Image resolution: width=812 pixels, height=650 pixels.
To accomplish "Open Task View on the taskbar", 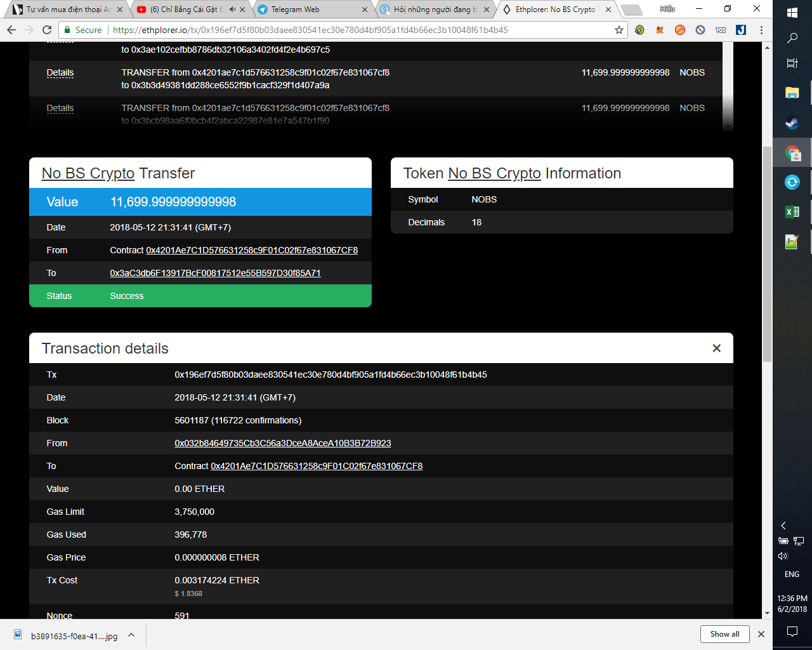I will click(792, 63).
